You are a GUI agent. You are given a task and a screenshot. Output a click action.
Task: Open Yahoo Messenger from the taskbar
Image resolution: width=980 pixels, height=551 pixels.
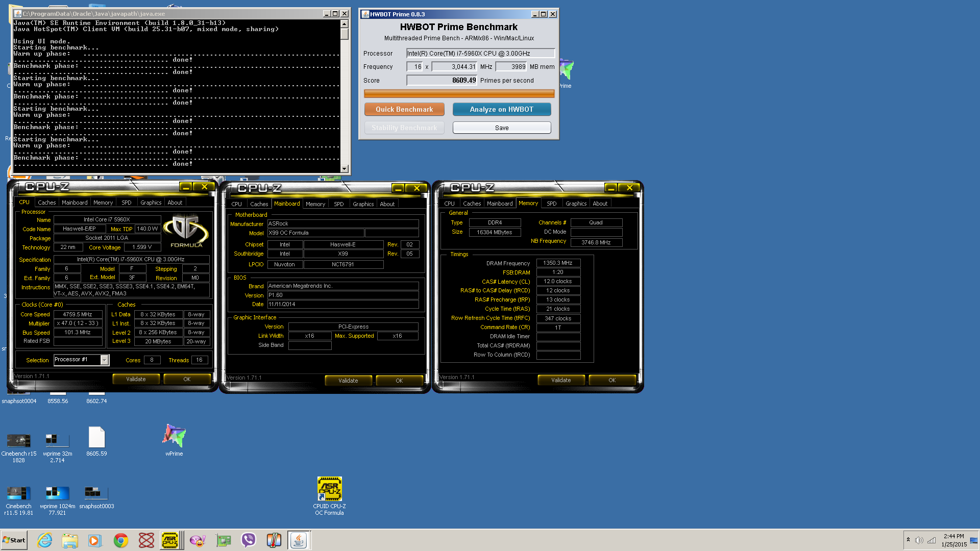[198, 540]
